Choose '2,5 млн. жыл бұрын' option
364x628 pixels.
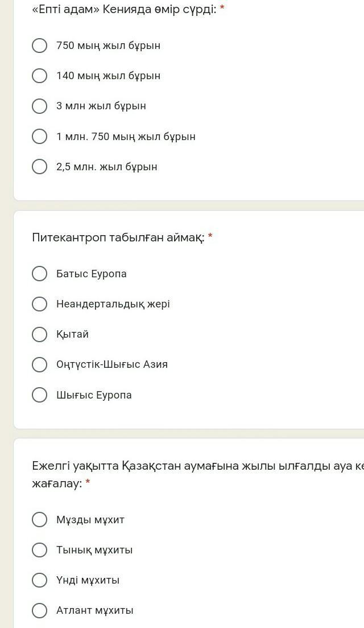pyautogui.click(x=39, y=167)
